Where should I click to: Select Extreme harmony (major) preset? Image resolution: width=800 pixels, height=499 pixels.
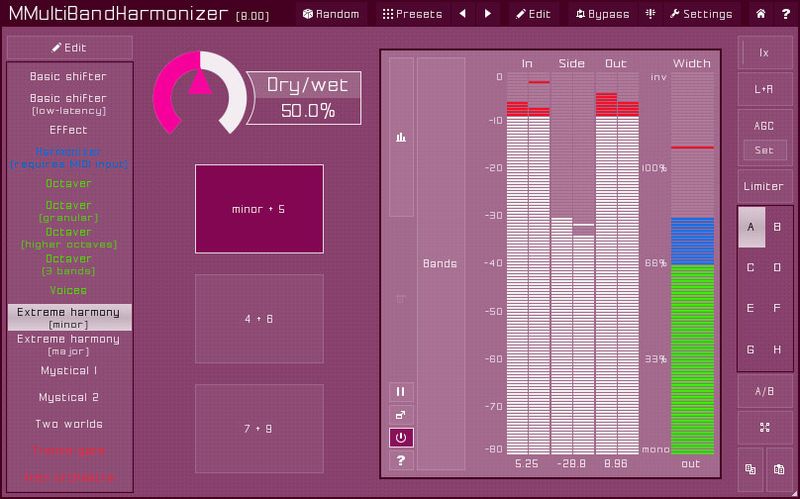(x=68, y=344)
